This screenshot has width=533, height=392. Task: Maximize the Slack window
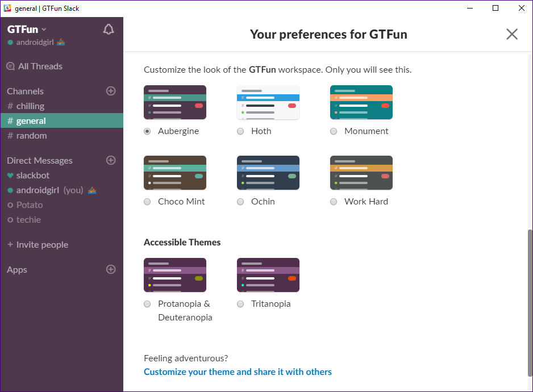click(495, 8)
